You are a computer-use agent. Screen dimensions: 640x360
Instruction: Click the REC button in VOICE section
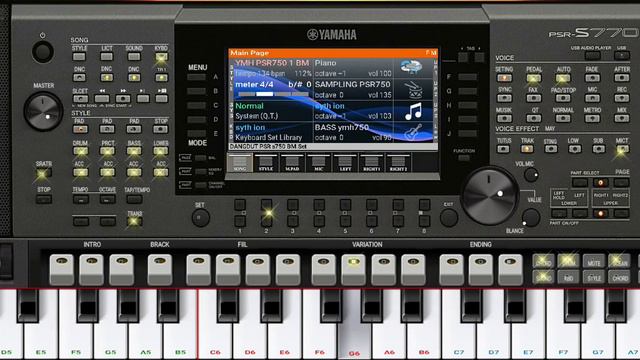(622, 98)
